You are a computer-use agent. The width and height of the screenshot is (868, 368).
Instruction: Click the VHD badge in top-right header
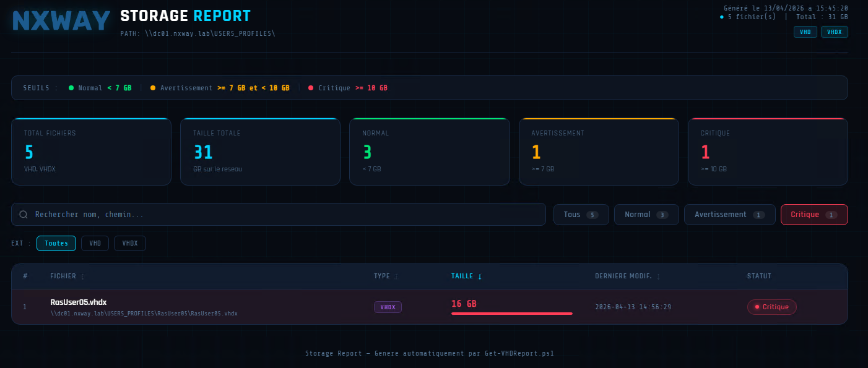(805, 32)
